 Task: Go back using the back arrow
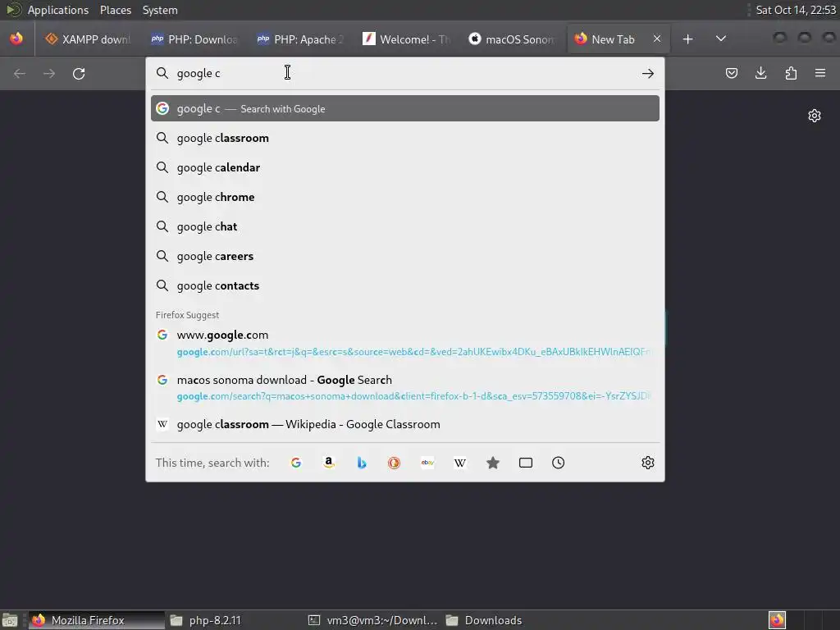click(20, 73)
